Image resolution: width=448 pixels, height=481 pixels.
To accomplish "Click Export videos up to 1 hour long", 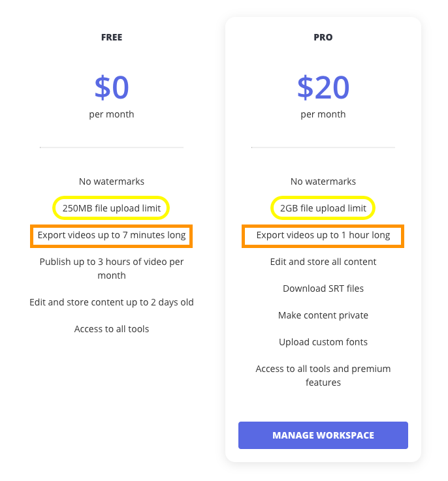I will pyautogui.click(x=323, y=235).
